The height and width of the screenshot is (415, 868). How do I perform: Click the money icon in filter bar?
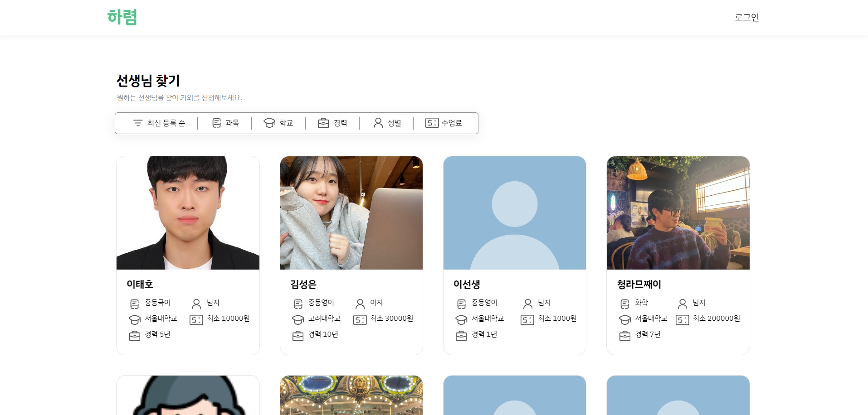tap(432, 123)
